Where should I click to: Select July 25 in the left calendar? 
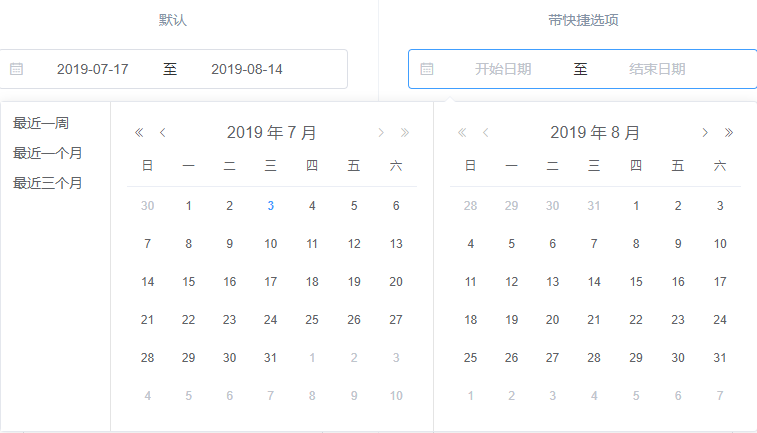(x=312, y=320)
